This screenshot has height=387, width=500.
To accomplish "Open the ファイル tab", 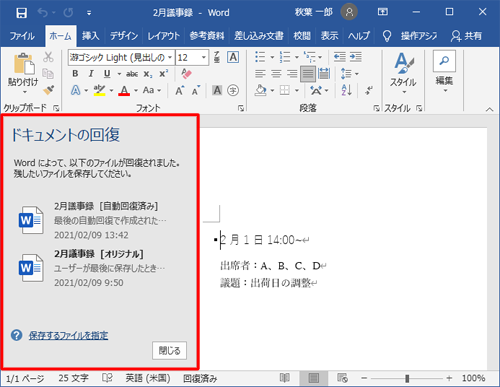I will click(22, 36).
